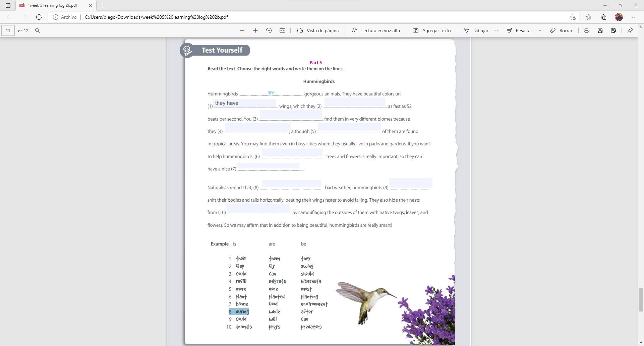This screenshot has height=346, width=644.
Task: Restore down the browser window
Action: click(621, 5)
